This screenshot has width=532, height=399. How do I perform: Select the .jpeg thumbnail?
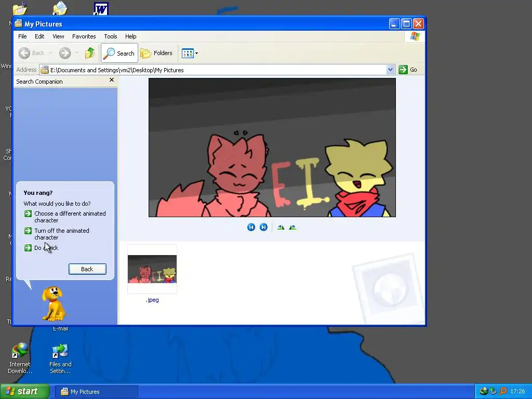(152, 269)
